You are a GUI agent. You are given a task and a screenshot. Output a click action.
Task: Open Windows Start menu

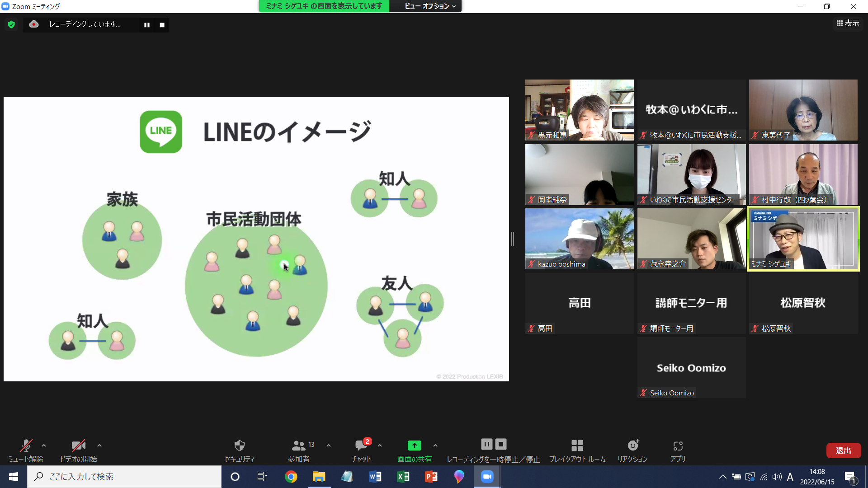(14, 477)
